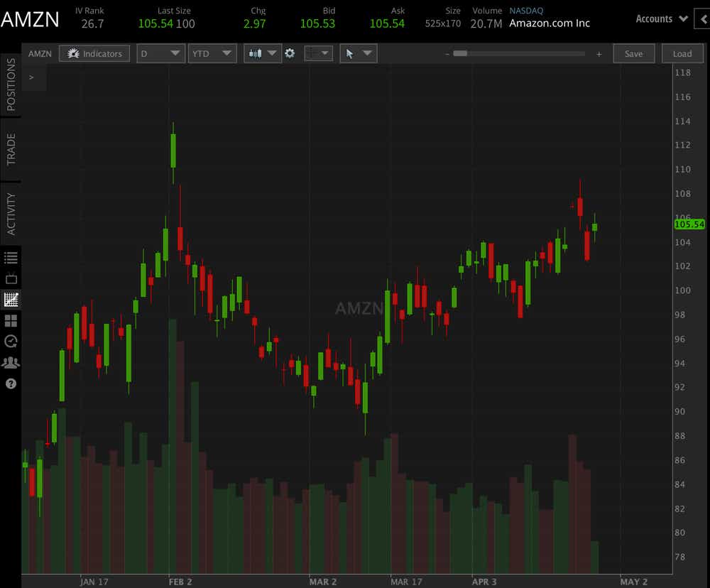Click the 100 price axis label
Image resolution: width=710 pixels, height=588 pixels.
click(682, 290)
